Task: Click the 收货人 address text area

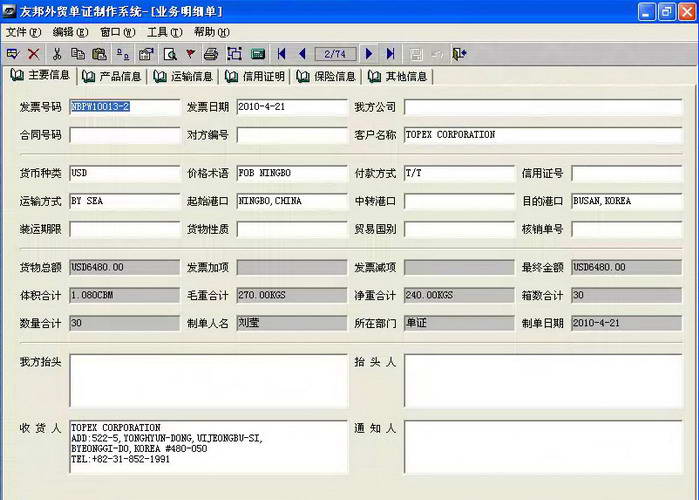Action: (x=209, y=447)
